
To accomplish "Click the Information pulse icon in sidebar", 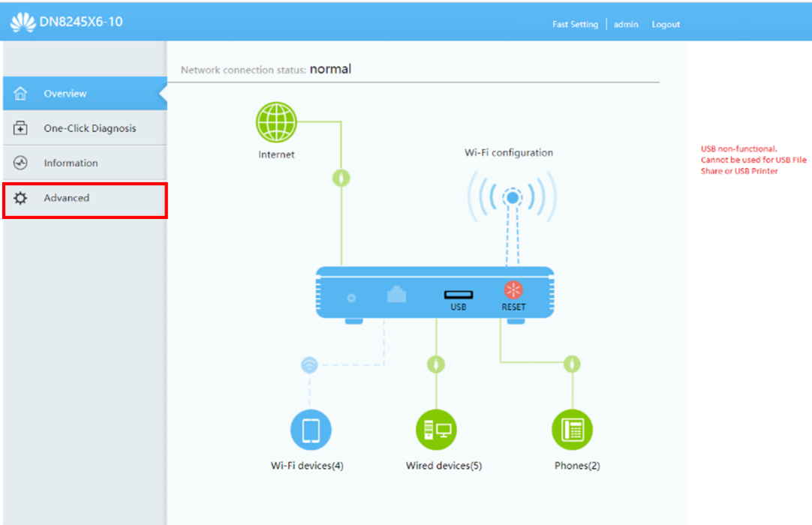I will pos(21,163).
